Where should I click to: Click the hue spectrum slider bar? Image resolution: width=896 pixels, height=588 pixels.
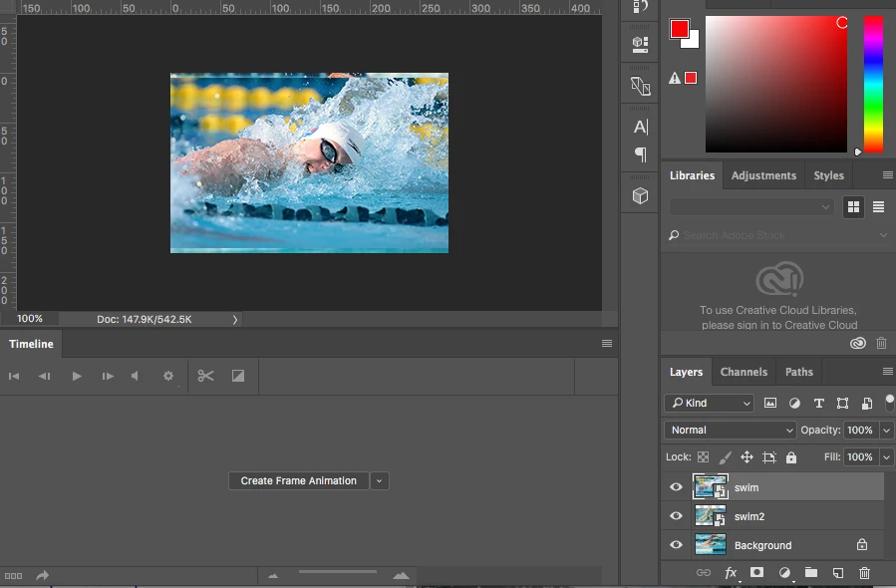click(872, 84)
